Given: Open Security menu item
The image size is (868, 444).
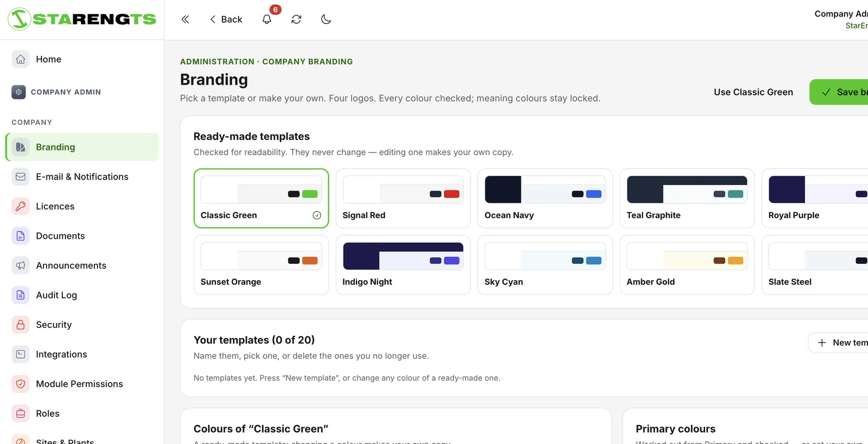Looking at the screenshot, I should (82, 325).
